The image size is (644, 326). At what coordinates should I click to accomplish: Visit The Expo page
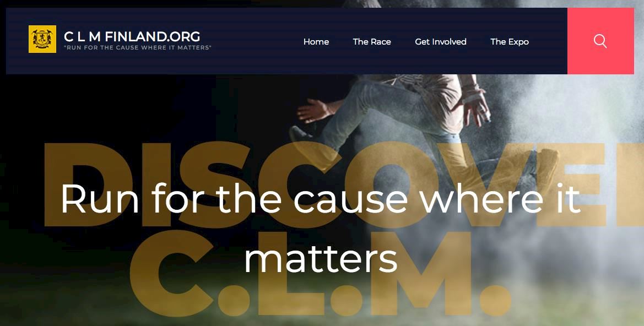[x=509, y=41]
